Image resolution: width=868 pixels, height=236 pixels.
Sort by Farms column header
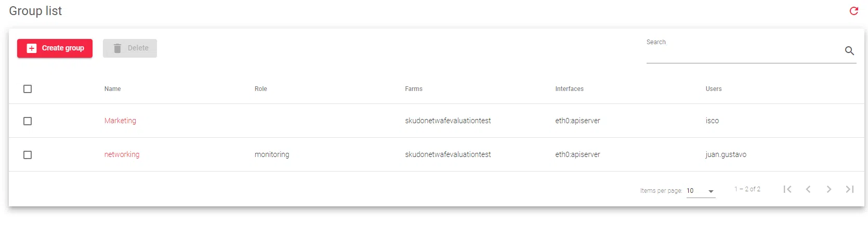pyautogui.click(x=414, y=89)
